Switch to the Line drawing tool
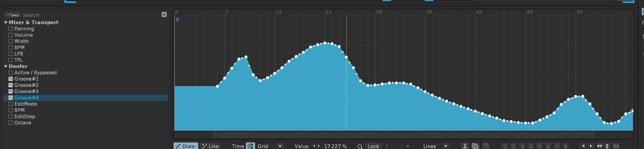Image resolution: width=644 pixels, height=149 pixels. click(x=210, y=146)
